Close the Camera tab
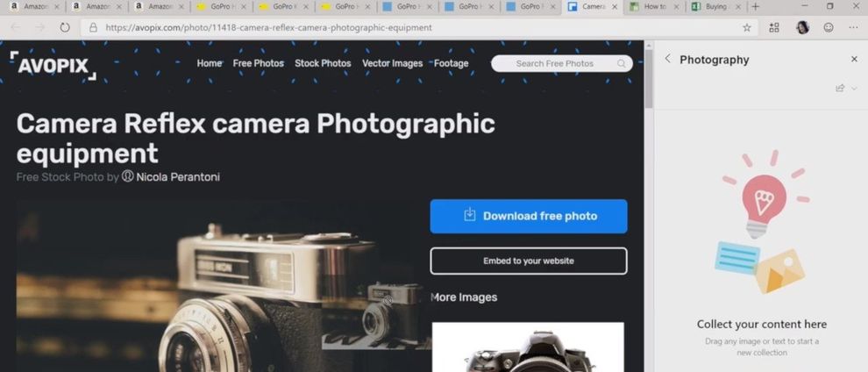The height and width of the screenshot is (372, 868). pos(615,7)
